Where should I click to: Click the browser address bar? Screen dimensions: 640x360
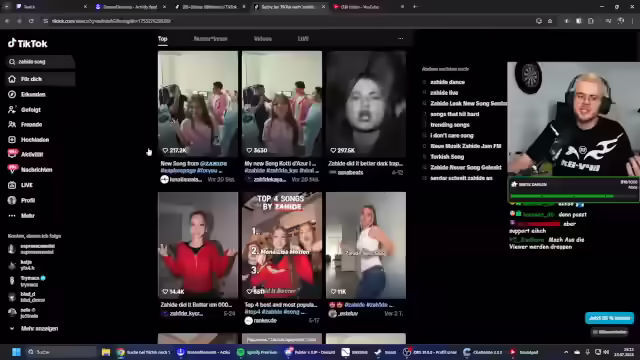tap(286, 21)
